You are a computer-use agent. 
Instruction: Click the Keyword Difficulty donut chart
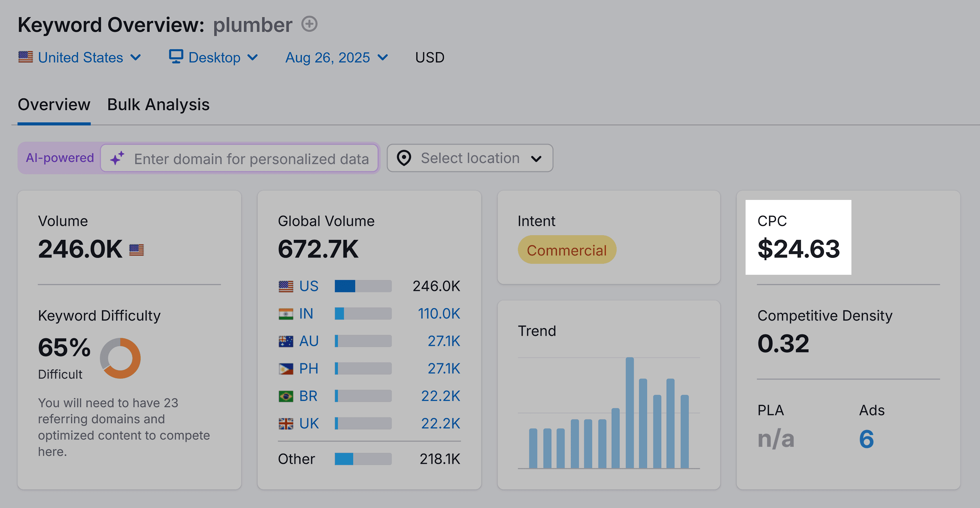point(120,358)
